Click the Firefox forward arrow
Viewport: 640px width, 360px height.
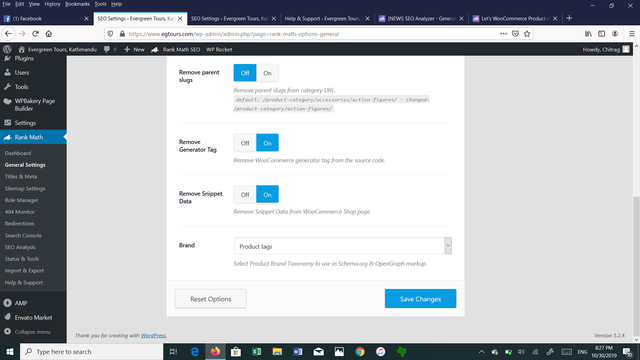(22, 34)
